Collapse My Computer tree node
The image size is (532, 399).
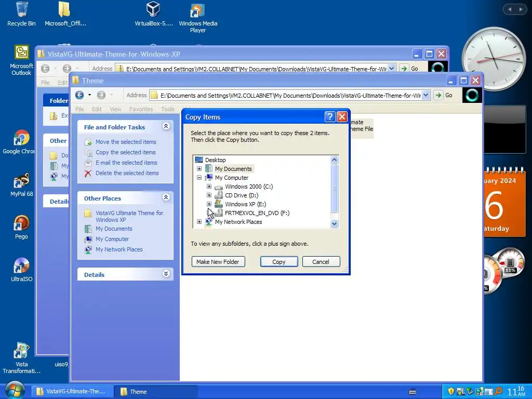pos(199,178)
